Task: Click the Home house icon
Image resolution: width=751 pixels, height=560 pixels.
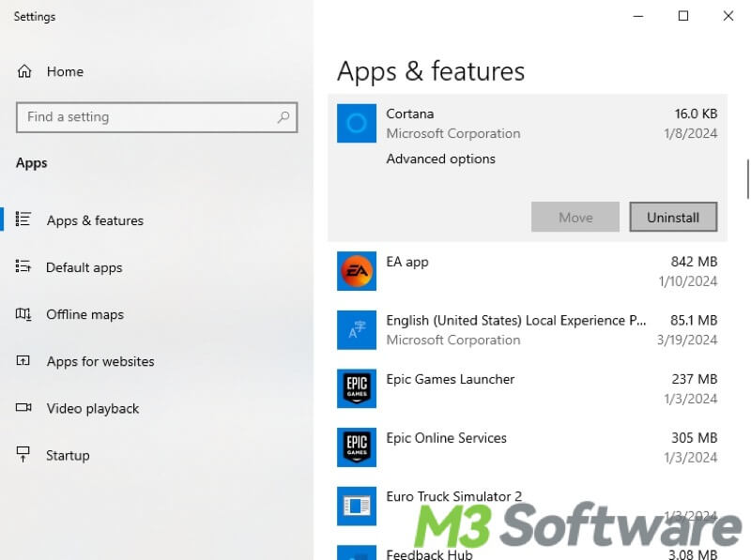Action: point(24,71)
